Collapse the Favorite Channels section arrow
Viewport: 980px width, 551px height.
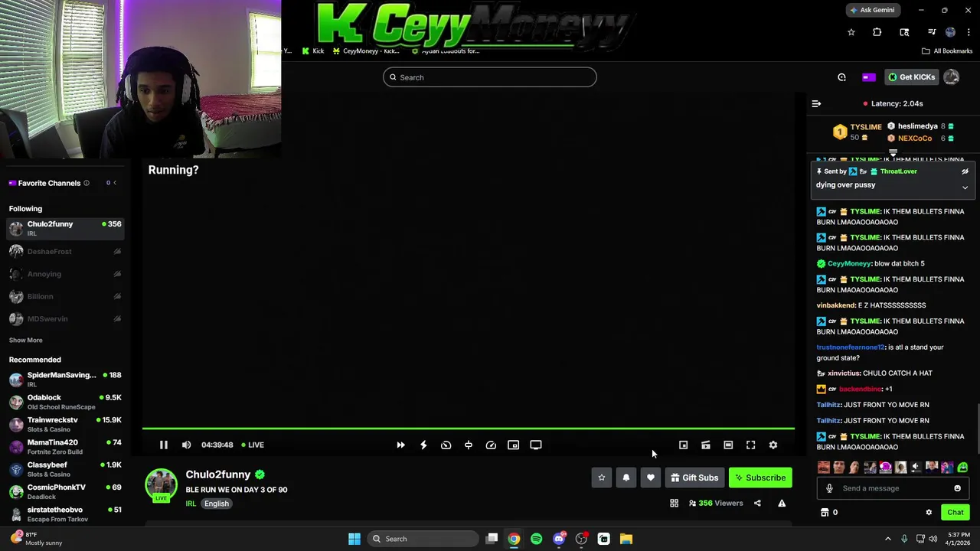(x=115, y=183)
